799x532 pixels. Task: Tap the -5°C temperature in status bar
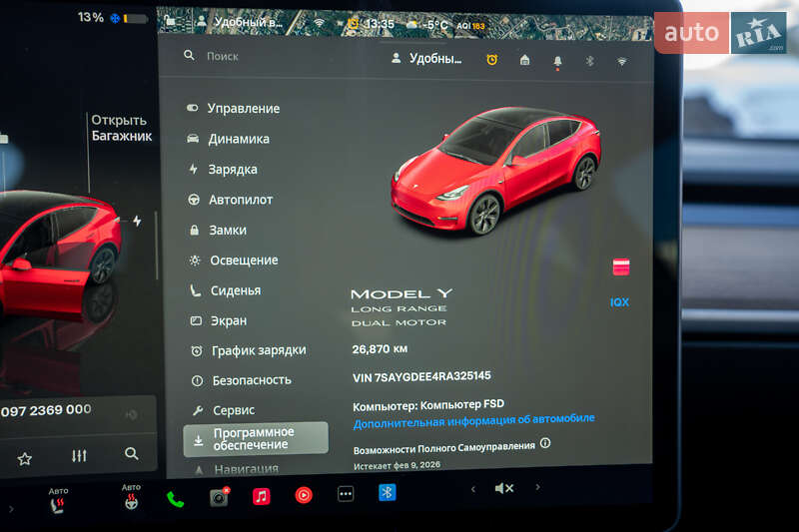tap(435, 25)
